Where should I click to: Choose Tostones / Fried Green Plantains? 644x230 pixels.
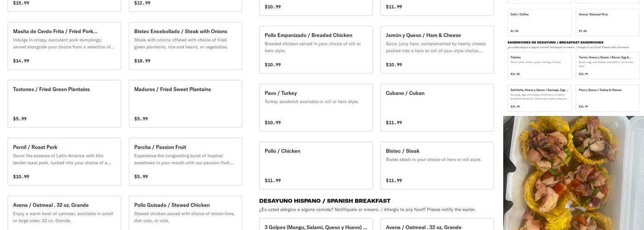pos(64,104)
